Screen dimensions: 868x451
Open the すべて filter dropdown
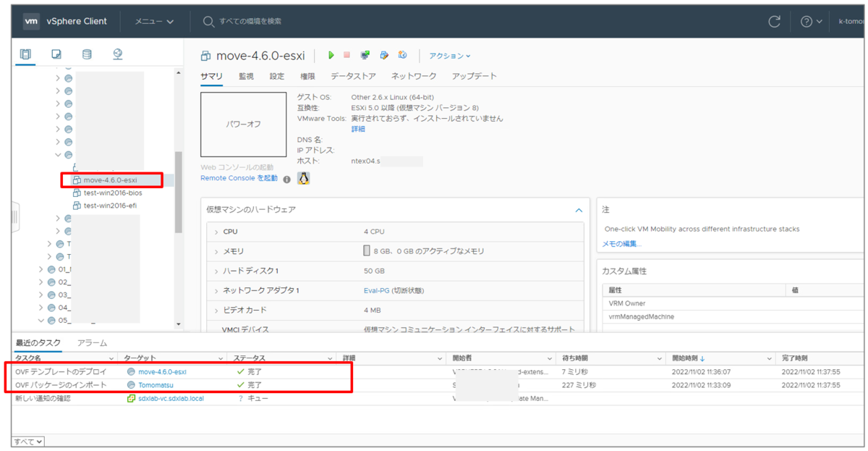pyautogui.click(x=28, y=441)
